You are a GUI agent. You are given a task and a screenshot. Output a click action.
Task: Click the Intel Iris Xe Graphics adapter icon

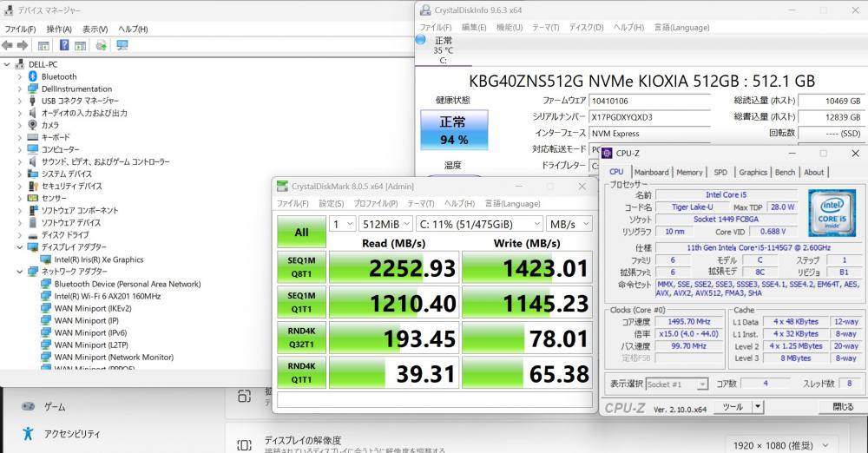tap(45, 259)
